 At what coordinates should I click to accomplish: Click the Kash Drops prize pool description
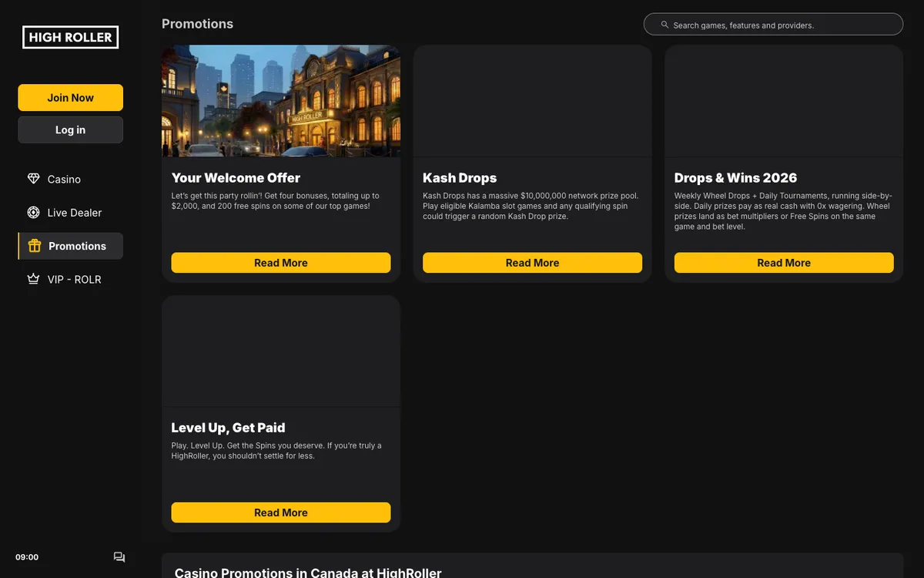click(531, 206)
